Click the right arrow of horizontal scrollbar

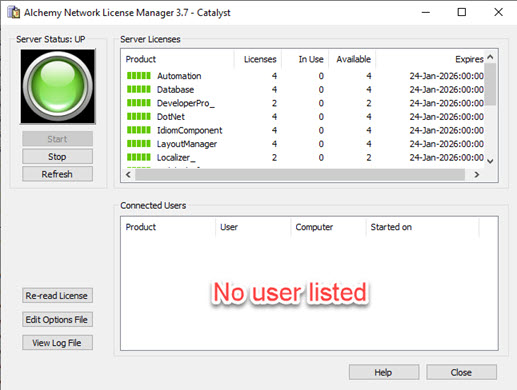tap(477, 174)
